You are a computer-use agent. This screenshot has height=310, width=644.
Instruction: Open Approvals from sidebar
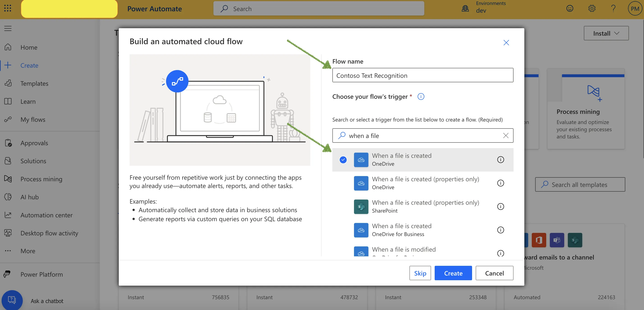pyautogui.click(x=34, y=143)
